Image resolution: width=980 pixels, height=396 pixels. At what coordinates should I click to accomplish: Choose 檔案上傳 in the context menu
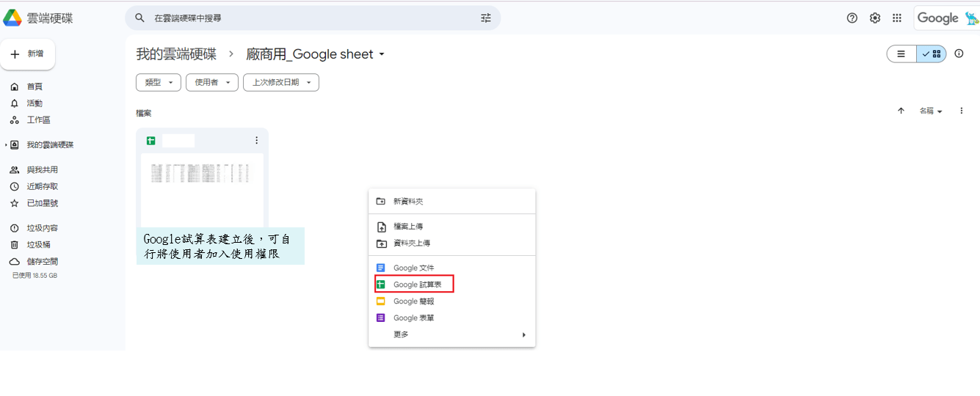point(408,227)
